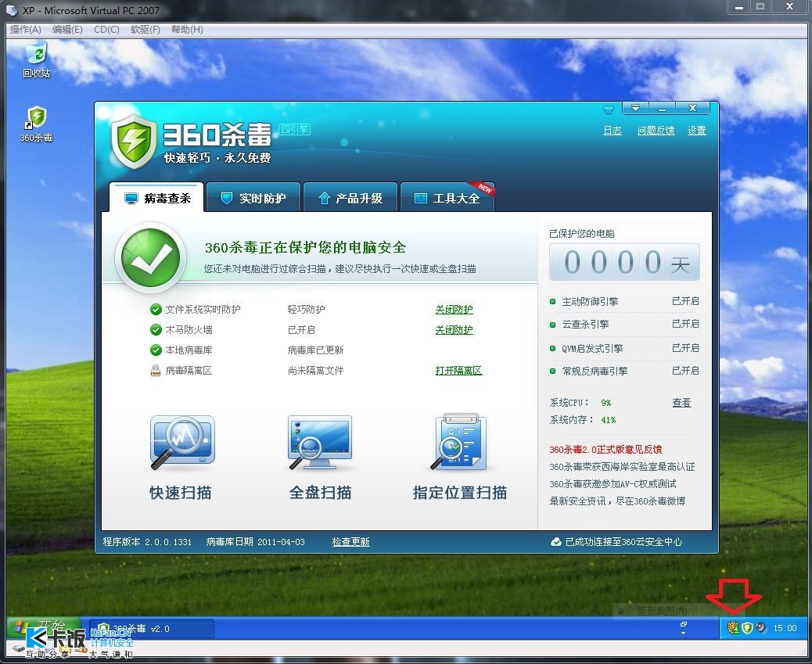Screen dimensions: 812x664
Task: Open 360杀毒获邀参加AV-C权威测试 news link
Action: coord(613,484)
